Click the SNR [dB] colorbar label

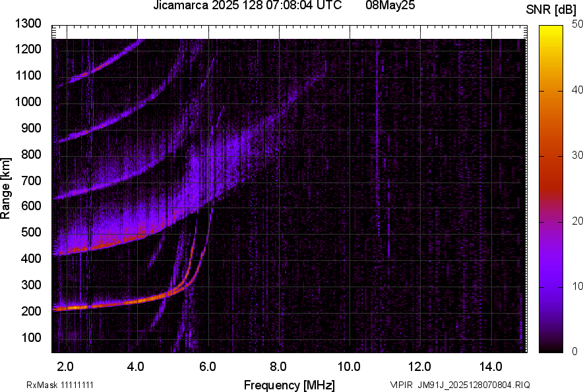coord(551,10)
